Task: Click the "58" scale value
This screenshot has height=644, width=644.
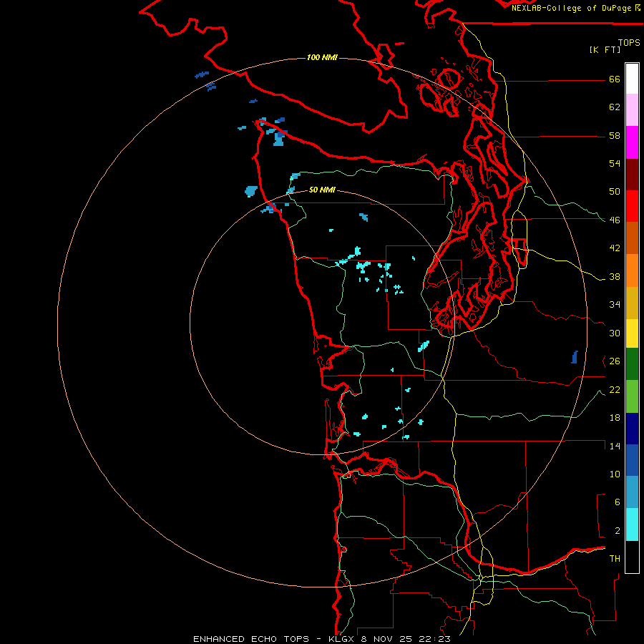Action: pyautogui.click(x=615, y=135)
